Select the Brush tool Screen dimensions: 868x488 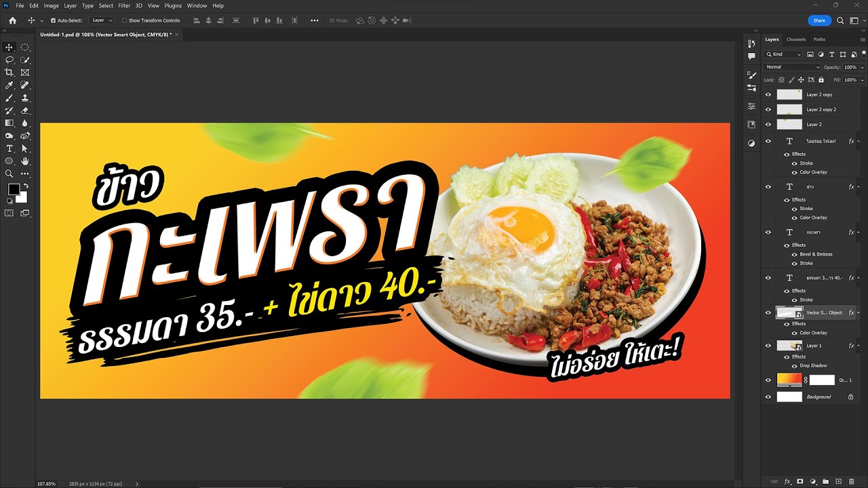(x=9, y=98)
